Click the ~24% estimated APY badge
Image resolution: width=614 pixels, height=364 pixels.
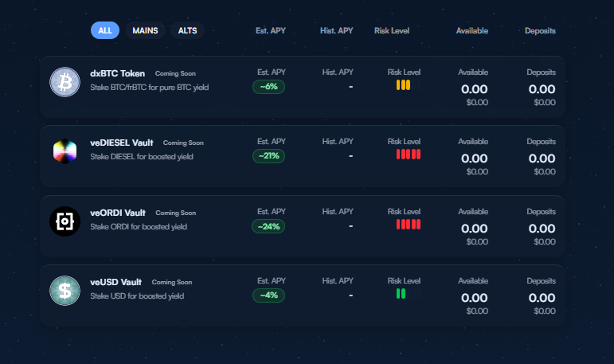pos(268,226)
